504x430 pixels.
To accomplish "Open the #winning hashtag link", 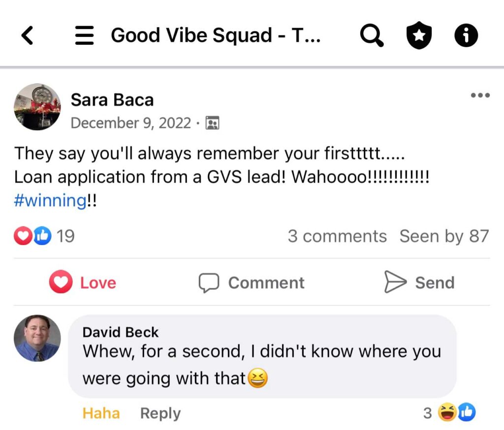I will (x=50, y=201).
